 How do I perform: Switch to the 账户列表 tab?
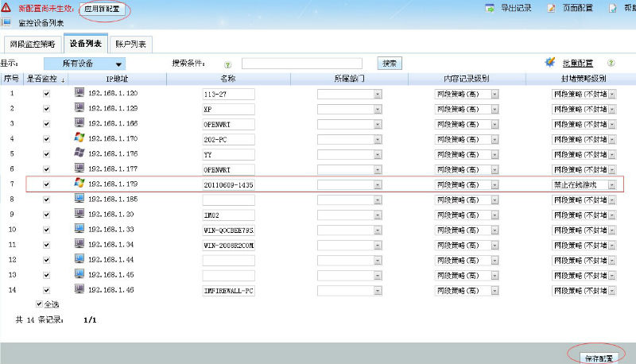click(130, 44)
